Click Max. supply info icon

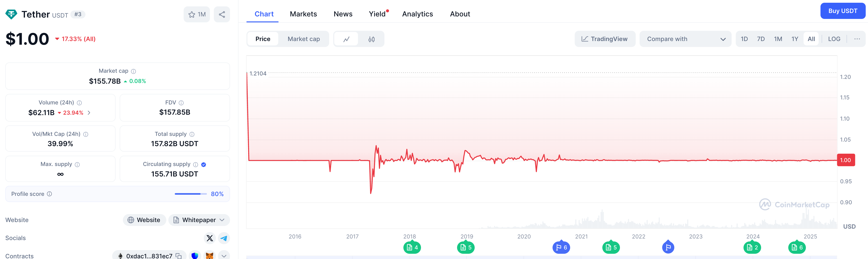77,164
